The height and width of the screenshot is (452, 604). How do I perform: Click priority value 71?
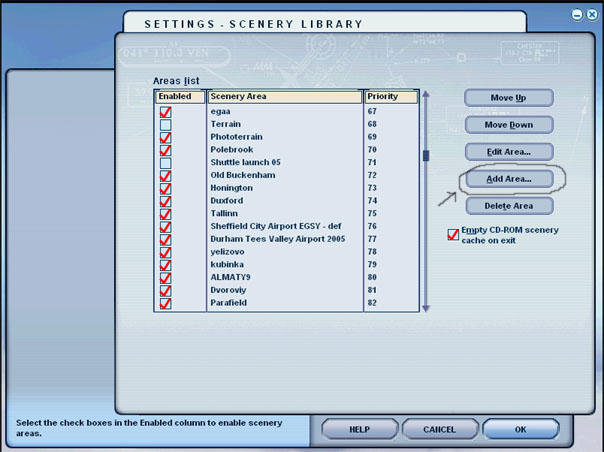[372, 162]
